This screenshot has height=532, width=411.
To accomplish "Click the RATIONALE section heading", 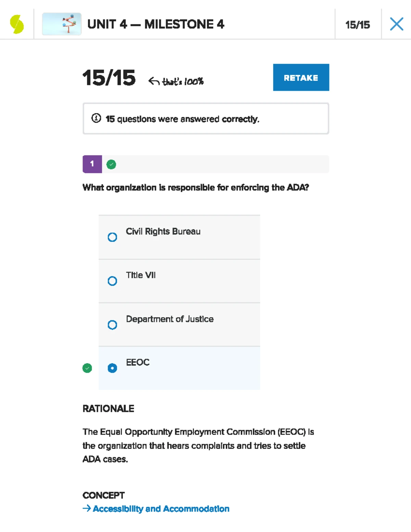I will tap(108, 408).
